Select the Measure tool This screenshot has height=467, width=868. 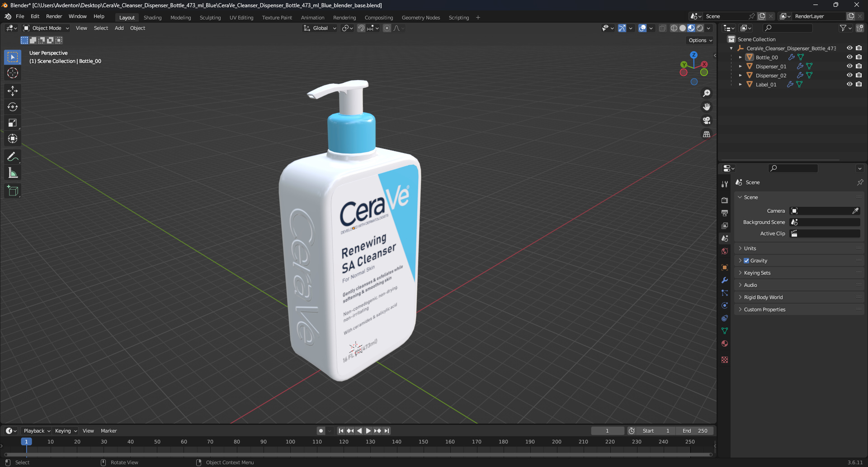[x=13, y=172]
